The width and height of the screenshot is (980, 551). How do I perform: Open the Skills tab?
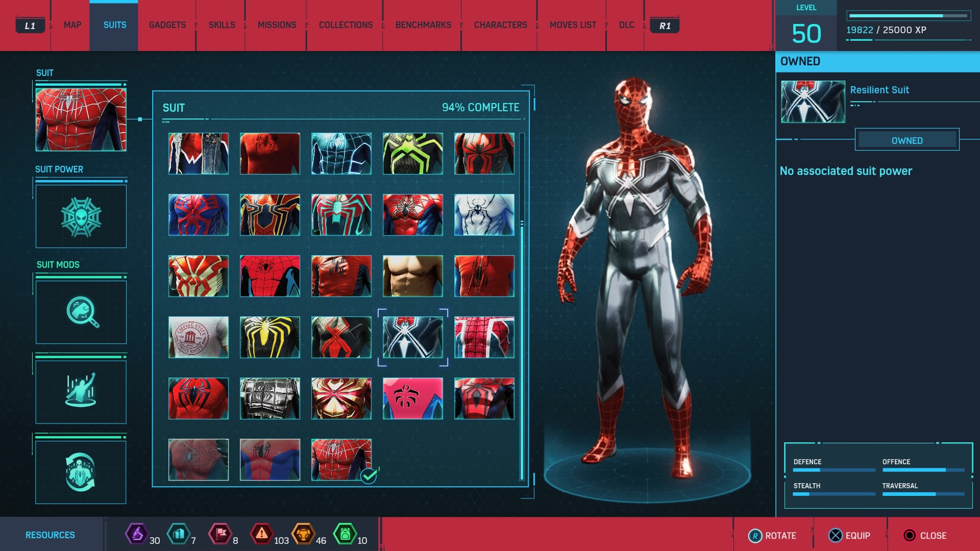pyautogui.click(x=222, y=25)
